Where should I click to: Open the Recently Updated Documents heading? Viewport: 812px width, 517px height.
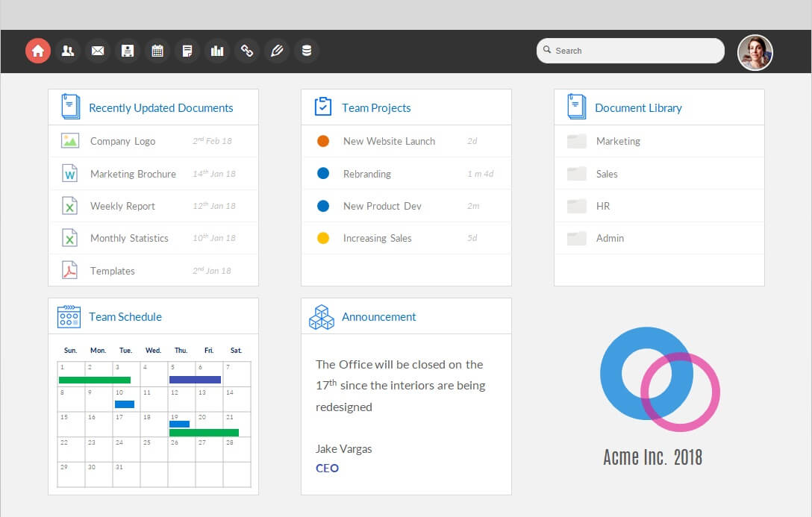[161, 107]
